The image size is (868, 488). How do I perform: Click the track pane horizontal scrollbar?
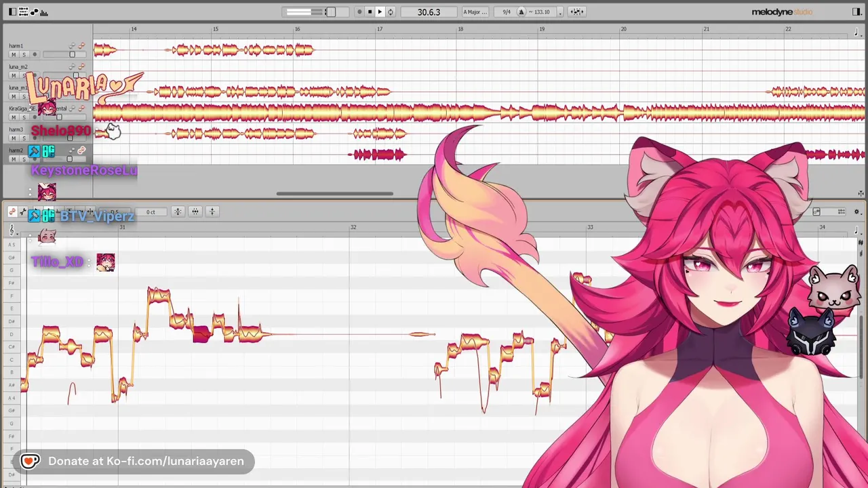[x=334, y=194]
